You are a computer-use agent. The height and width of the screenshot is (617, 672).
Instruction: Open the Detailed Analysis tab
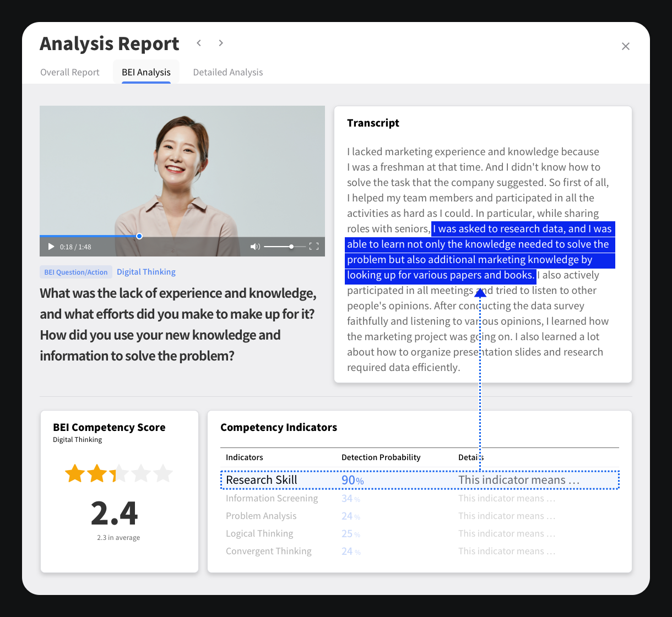(x=227, y=72)
